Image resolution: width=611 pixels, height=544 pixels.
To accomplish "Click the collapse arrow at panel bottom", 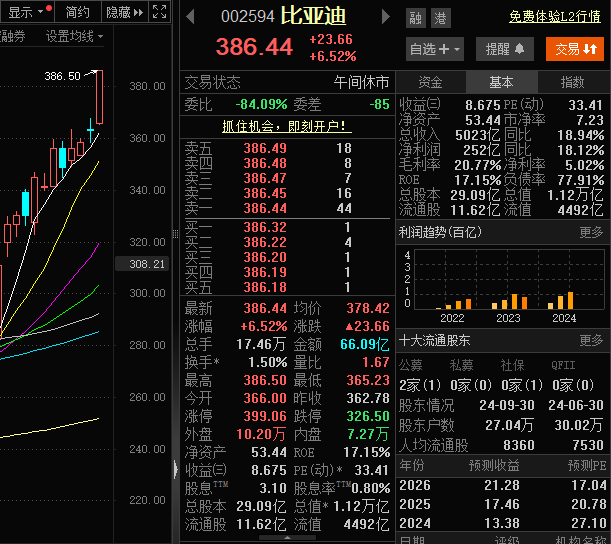I will (288, 538).
